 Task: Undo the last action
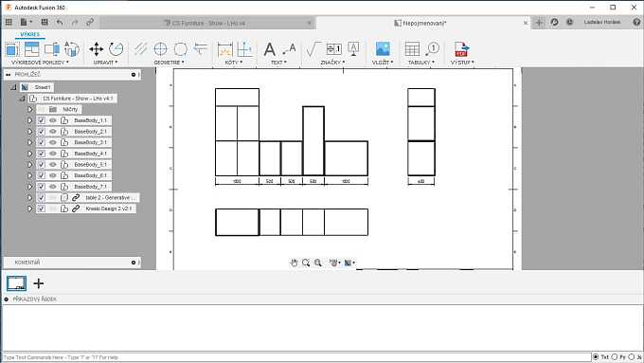click(x=60, y=22)
